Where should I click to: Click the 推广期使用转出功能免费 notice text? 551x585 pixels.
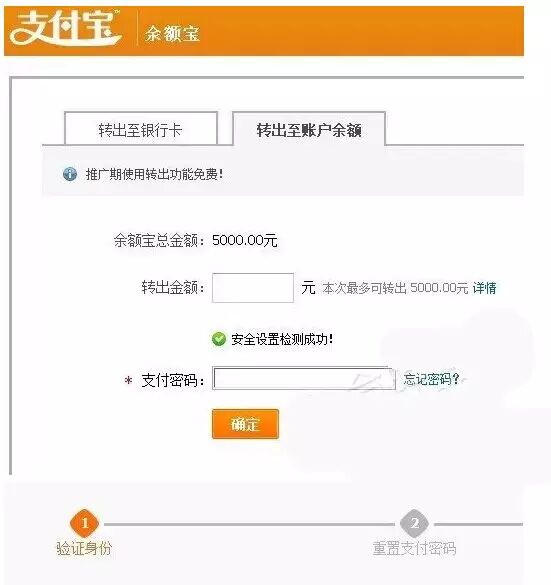[x=154, y=174]
